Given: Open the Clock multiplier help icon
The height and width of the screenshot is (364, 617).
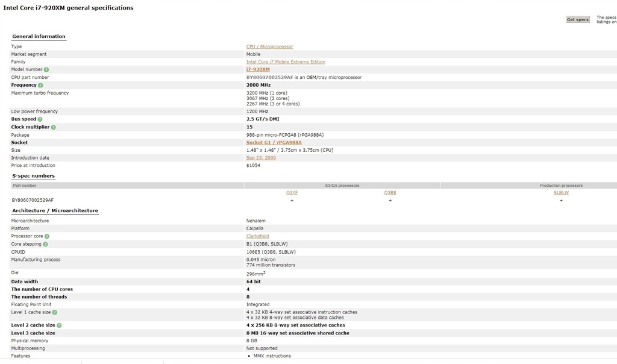Looking at the screenshot, I should point(54,127).
